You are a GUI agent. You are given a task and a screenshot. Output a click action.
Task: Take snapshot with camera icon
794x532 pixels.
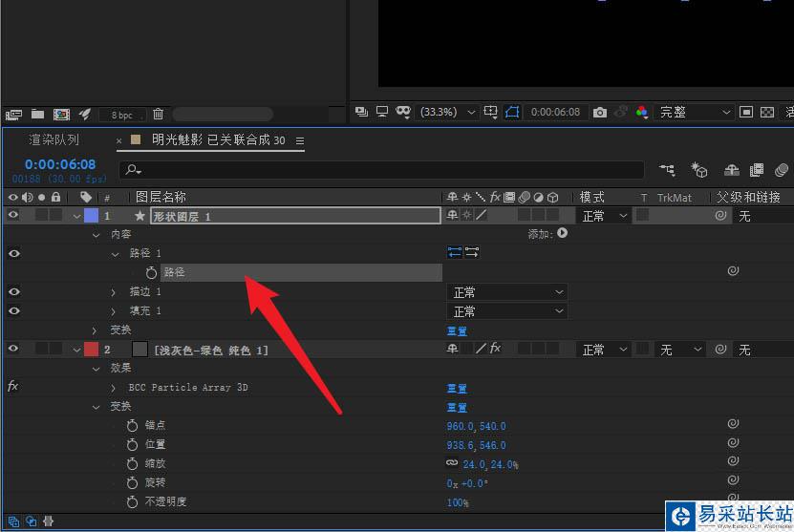pyautogui.click(x=599, y=112)
